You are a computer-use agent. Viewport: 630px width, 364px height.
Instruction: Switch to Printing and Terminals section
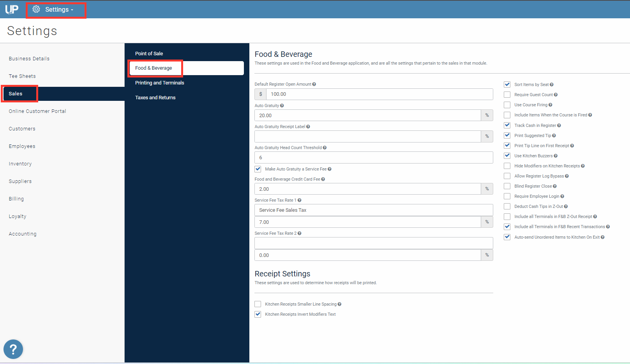pyautogui.click(x=159, y=83)
